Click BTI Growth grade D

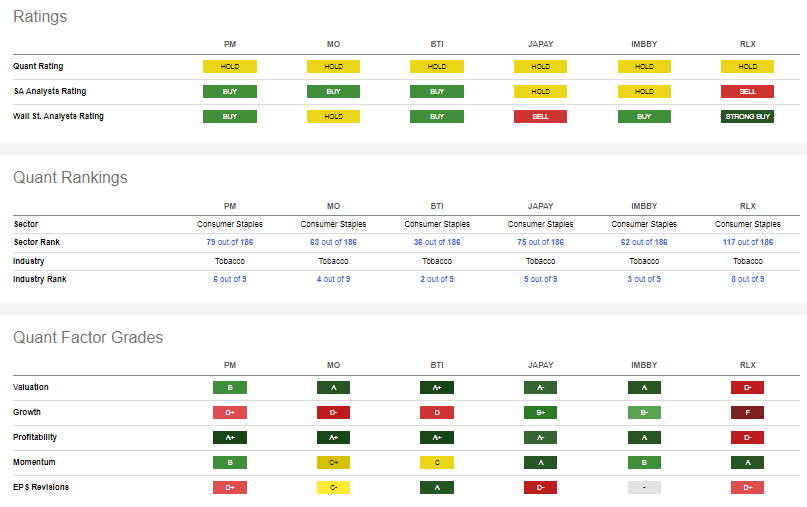pyautogui.click(x=437, y=412)
